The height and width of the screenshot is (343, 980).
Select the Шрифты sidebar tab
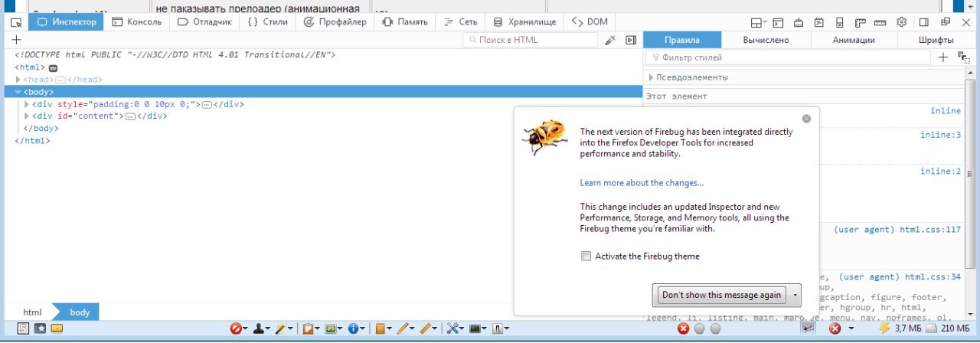tap(936, 41)
